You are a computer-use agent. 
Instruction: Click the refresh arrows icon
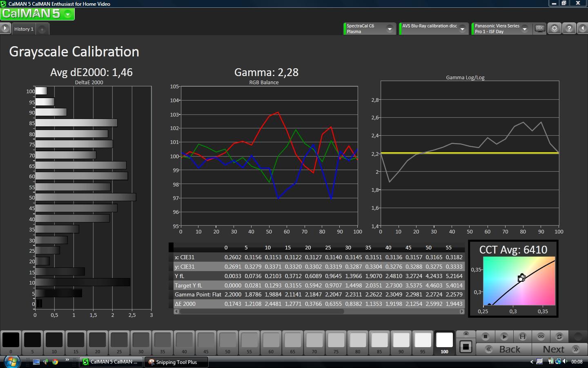pos(559,336)
